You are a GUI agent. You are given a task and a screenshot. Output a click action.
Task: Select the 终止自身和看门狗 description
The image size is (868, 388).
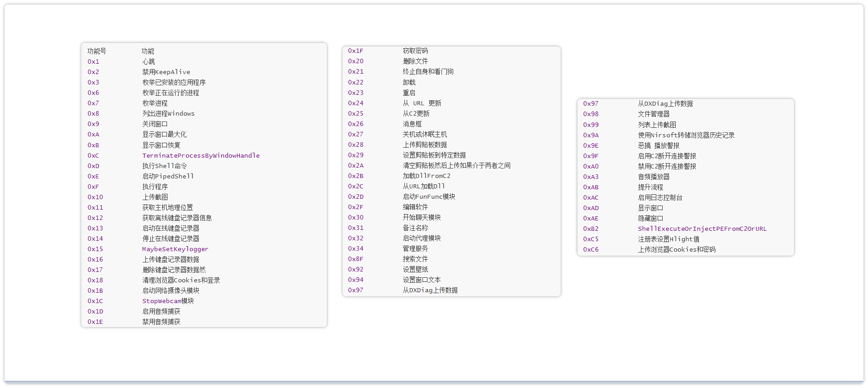coord(428,71)
